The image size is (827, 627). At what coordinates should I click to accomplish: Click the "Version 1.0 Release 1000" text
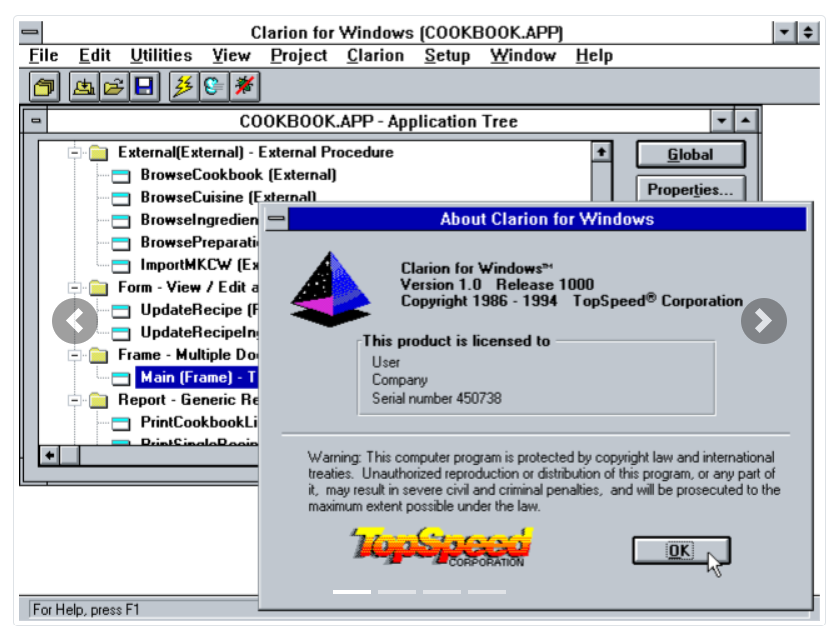(497, 285)
